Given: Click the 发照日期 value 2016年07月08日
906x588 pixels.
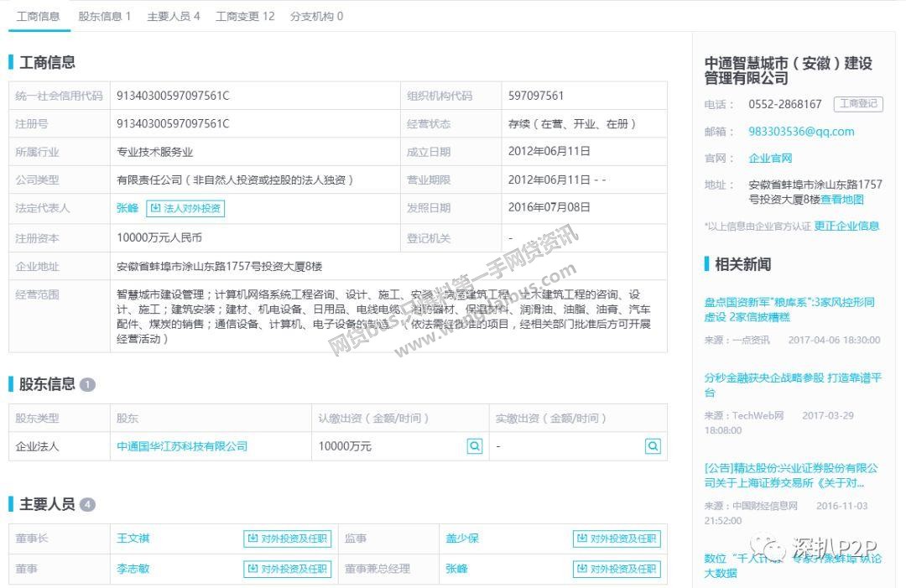Looking at the screenshot, I should [x=549, y=207].
